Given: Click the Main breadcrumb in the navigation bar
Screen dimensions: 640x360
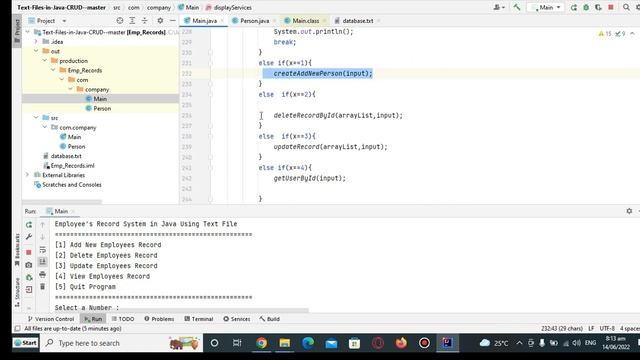Looking at the screenshot, I should (x=189, y=7).
